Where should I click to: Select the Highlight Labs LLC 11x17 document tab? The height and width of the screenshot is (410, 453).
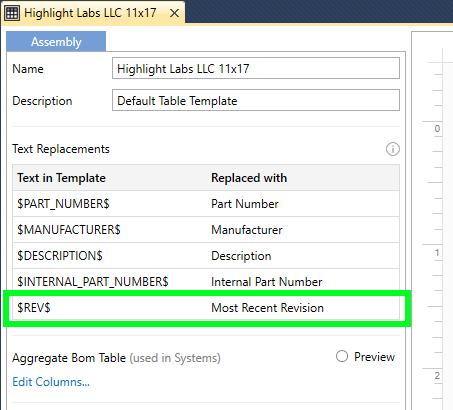coord(93,13)
